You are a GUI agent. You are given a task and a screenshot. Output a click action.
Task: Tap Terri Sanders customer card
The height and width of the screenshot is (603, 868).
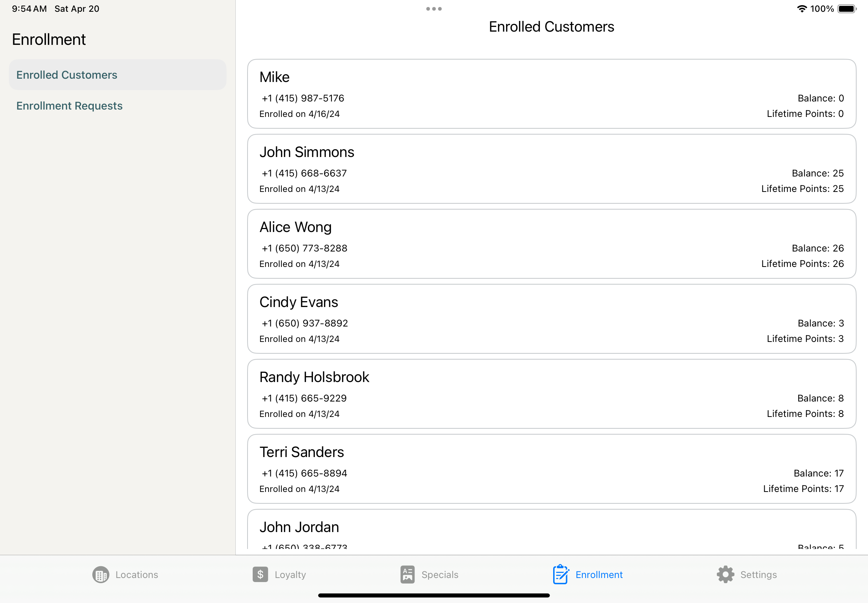point(551,469)
